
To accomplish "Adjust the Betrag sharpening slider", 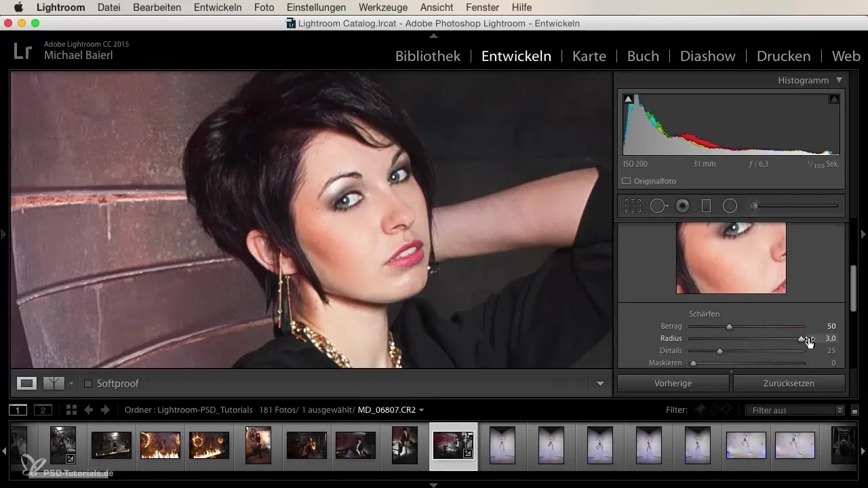I will [730, 327].
